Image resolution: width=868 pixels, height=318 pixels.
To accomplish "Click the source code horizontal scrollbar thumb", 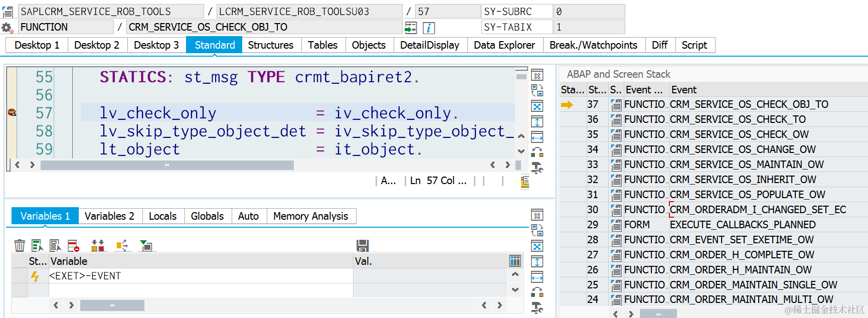I will (167, 165).
